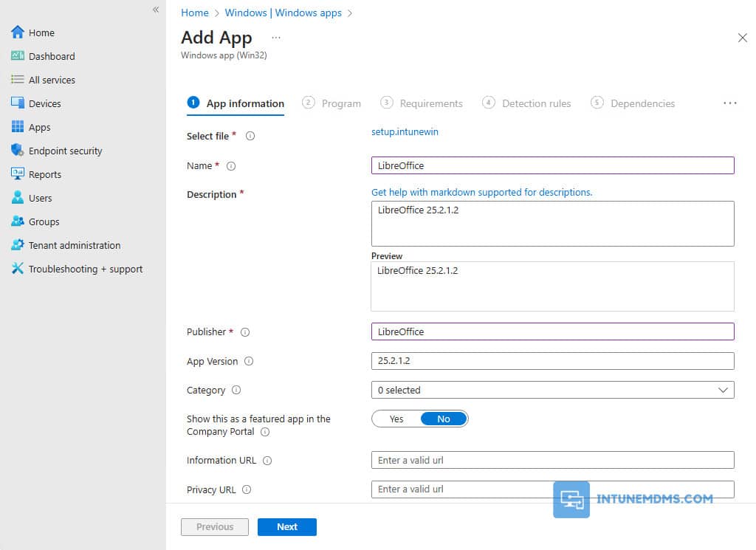Viewport: 756px width, 550px height.
Task: Open the Category dropdown
Action: 552,390
